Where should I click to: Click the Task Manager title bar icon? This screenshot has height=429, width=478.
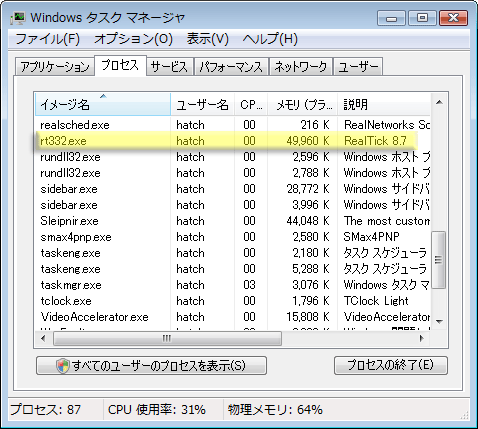18,18
